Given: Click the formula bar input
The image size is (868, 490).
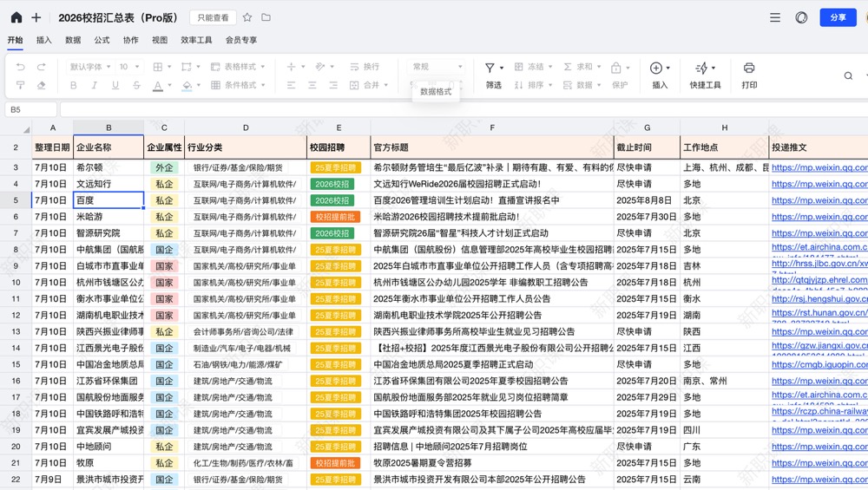Looking at the screenshot, I should coord(464,109).
